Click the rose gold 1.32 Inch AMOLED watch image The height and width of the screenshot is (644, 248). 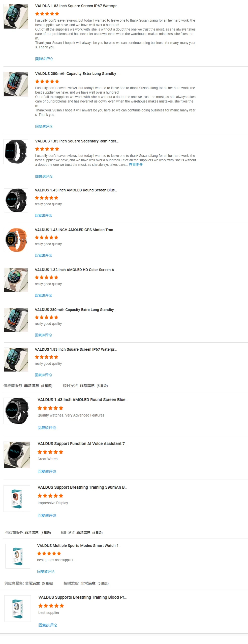[16, 280]
